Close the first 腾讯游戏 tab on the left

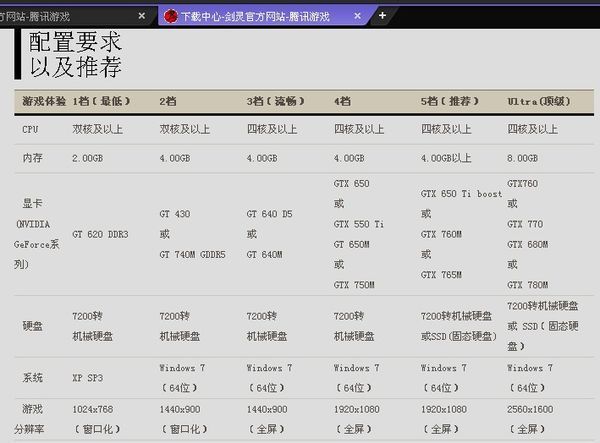point(141,16)
